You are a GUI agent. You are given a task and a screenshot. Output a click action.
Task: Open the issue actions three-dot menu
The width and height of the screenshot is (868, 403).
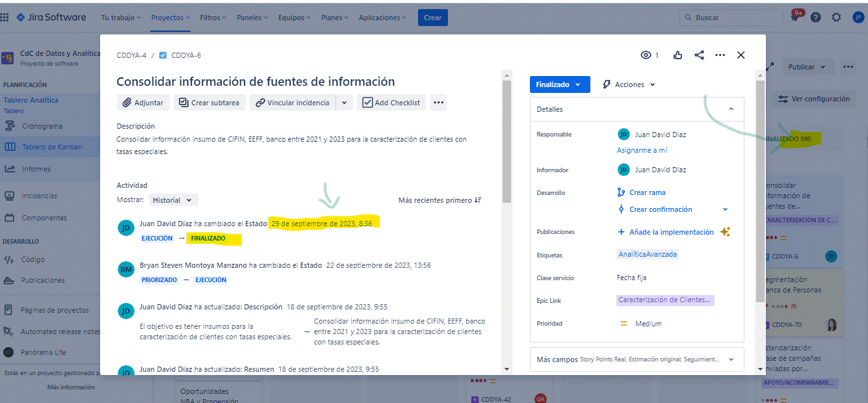720,55
